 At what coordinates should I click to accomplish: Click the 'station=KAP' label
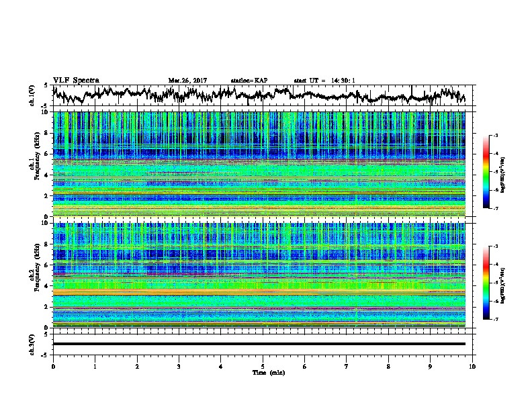click(249, 81)
